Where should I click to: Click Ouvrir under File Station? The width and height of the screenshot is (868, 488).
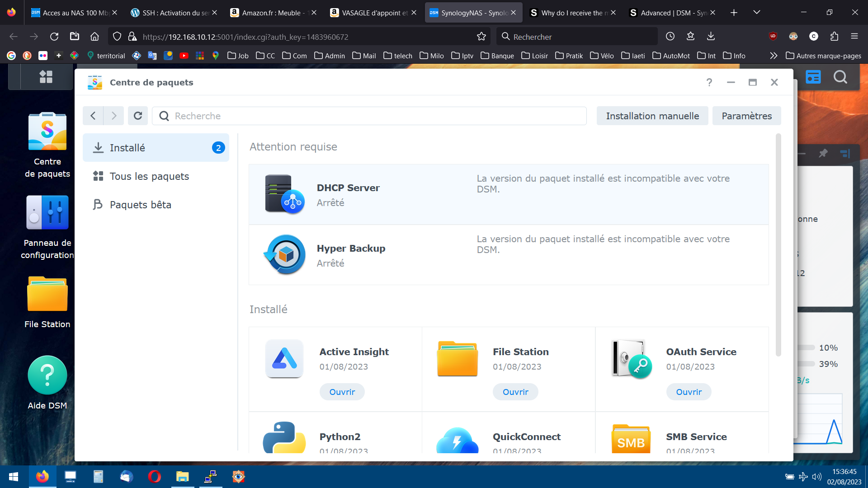coord(515,392)
